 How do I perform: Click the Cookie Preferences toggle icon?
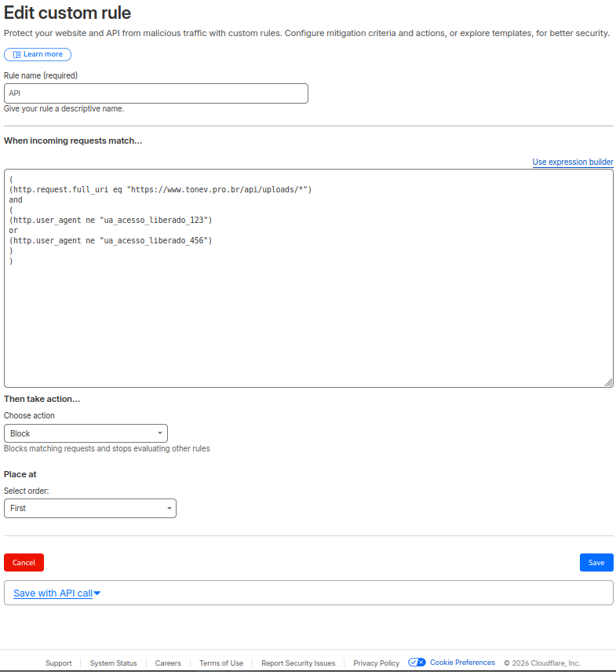pyautogui.click(x=417, y=663)
